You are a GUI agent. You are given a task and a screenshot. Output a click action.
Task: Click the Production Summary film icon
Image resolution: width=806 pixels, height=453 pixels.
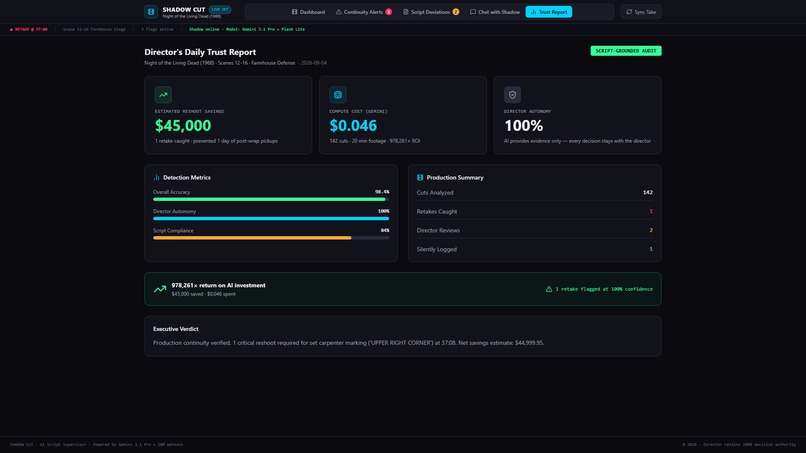click(x=420, y=177)
